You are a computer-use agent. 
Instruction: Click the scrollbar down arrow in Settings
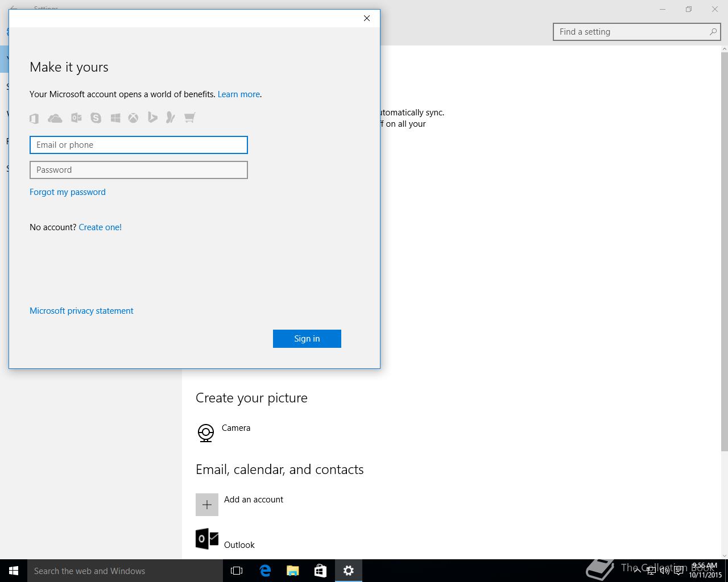724,555
